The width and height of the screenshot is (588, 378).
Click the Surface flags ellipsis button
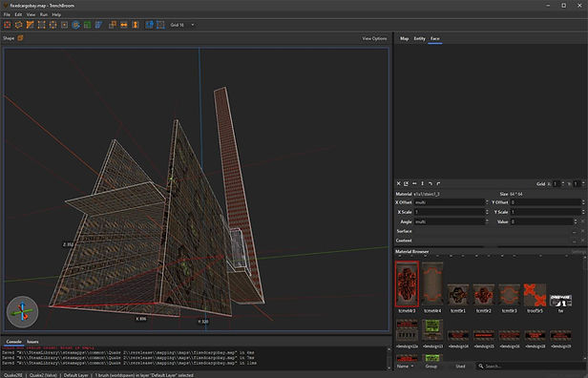[574, 231]
